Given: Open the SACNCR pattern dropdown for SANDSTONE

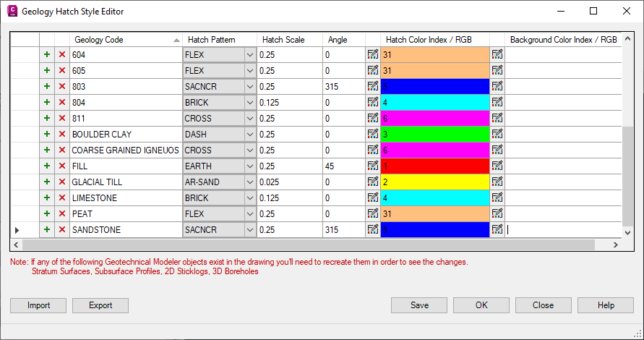Looking at the screenshot, I should pos(250,229).
